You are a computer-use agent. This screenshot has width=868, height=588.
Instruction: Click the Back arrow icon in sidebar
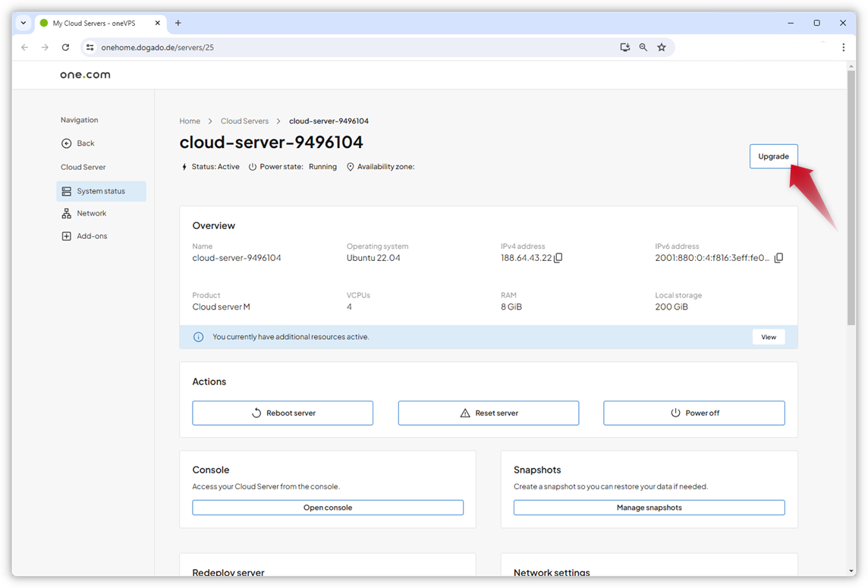pos(67,143)
